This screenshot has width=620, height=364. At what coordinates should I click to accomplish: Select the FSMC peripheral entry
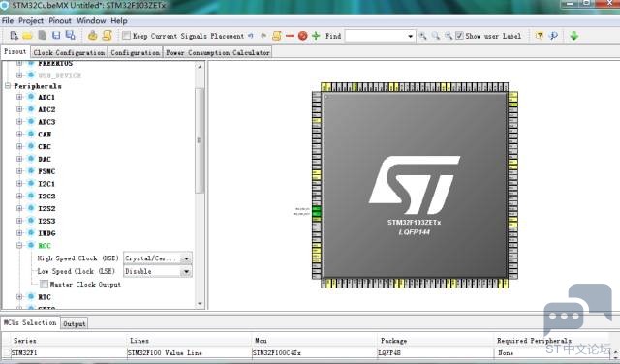point(46,171)
